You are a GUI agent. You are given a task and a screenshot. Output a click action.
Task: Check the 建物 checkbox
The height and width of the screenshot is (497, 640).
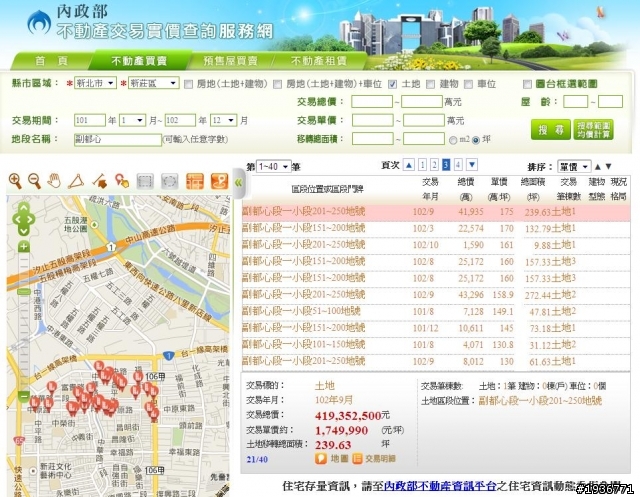(431, 84)
